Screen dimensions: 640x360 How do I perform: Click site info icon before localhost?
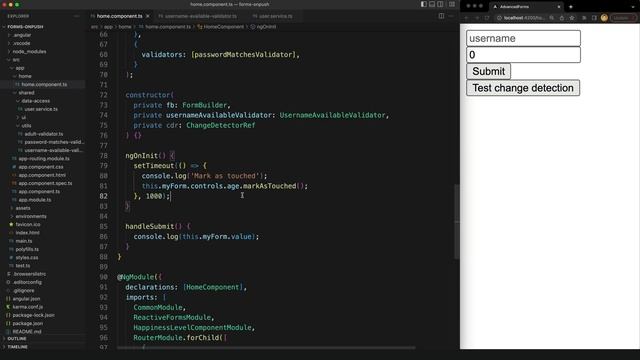[x=499, y=18]
